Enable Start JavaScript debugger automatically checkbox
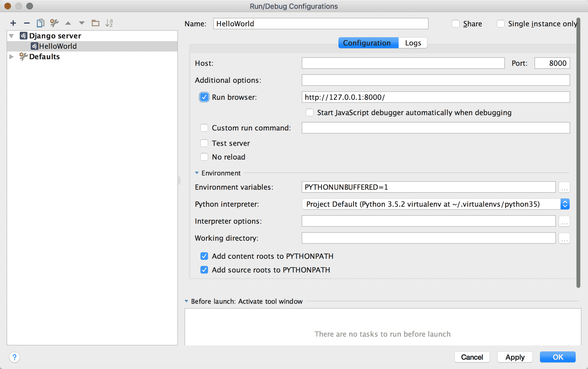 click(x=310, y=113)
